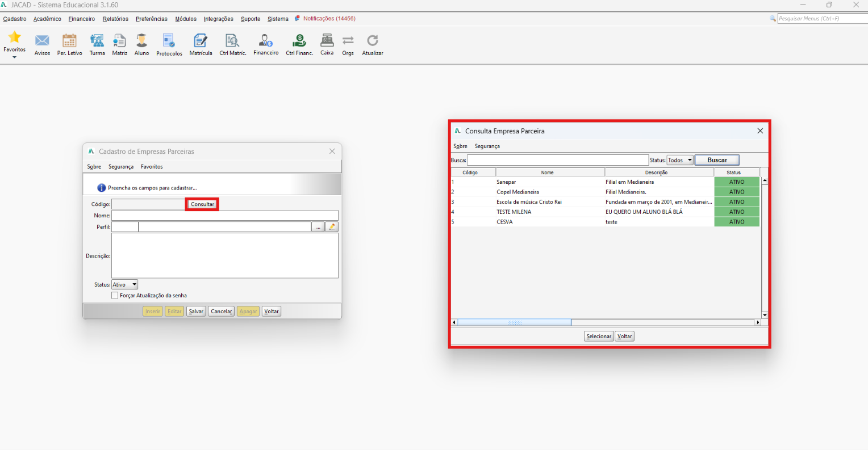This screenshot has height=450, width=868.
Task: Open the Financeiro menu in menu bar
Action: click(82, 19)
